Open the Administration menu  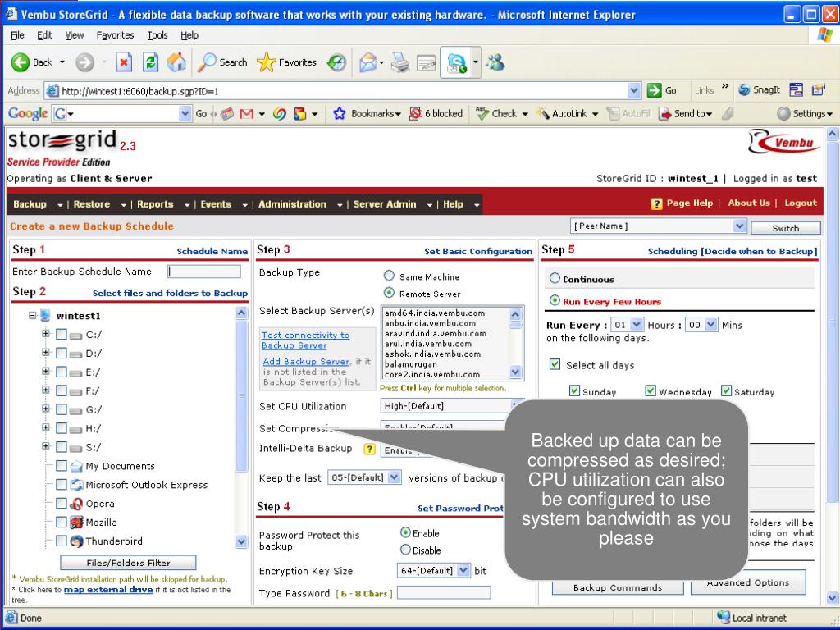299,204
